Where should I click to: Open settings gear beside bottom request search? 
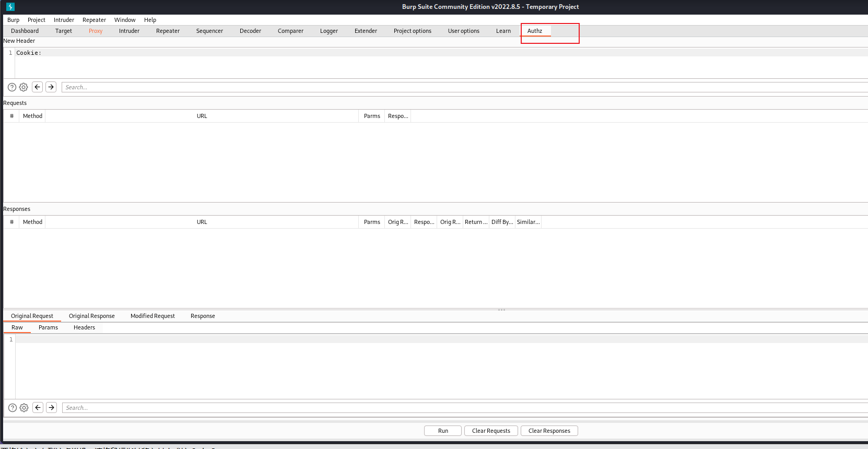24,408
